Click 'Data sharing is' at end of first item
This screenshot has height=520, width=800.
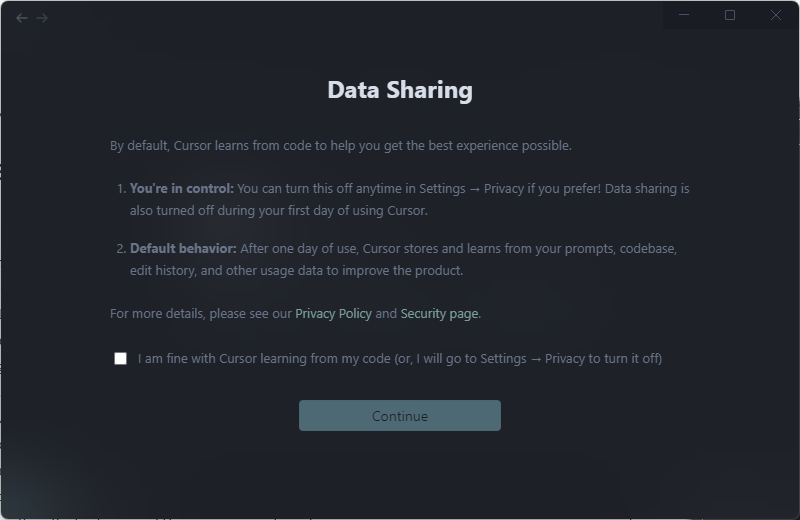pos(647,188)
